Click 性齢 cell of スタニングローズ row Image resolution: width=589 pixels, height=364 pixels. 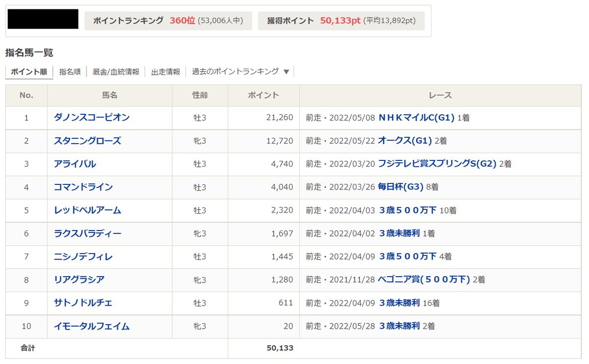pos(200,141)
